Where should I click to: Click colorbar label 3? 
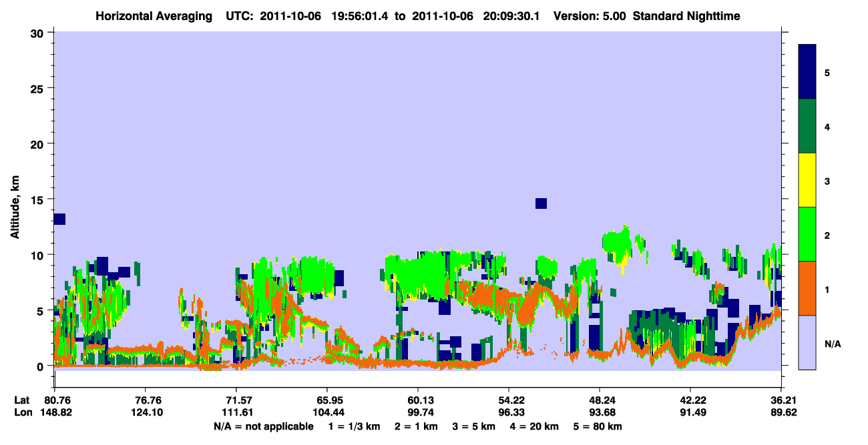coord(827,181)
